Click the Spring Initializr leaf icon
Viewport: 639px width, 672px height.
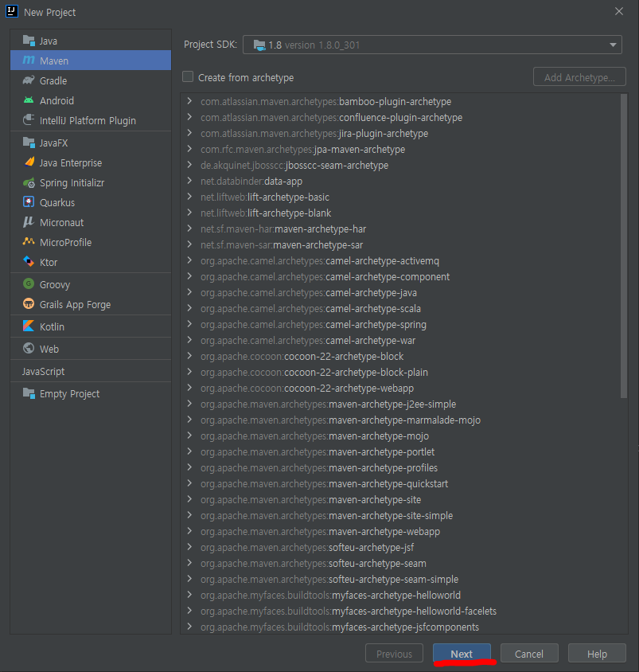click(29, 182)
